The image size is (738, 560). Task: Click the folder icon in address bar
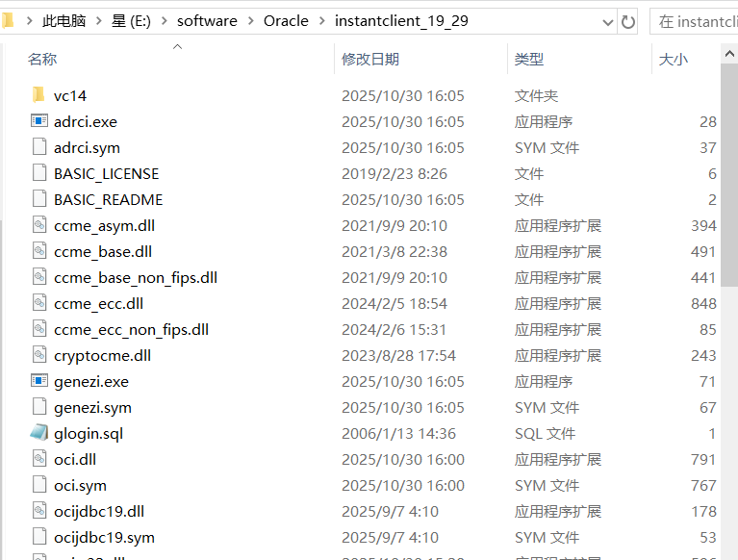tap(8, 21)
